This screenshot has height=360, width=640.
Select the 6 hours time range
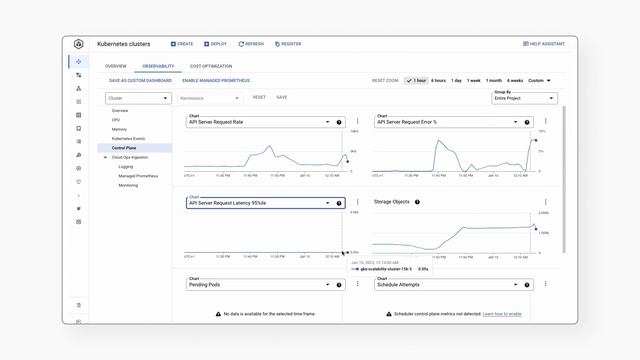click(438, 80)
